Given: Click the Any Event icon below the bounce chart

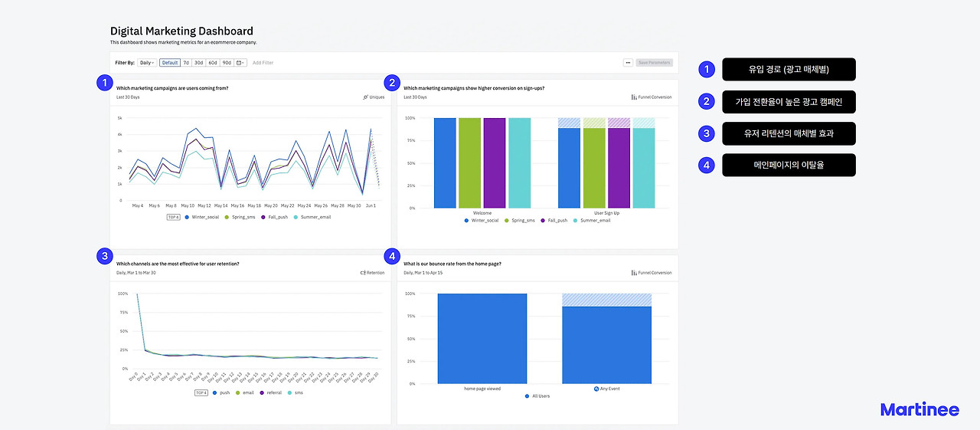Looking at the screenshot, I should click(596, 389).
